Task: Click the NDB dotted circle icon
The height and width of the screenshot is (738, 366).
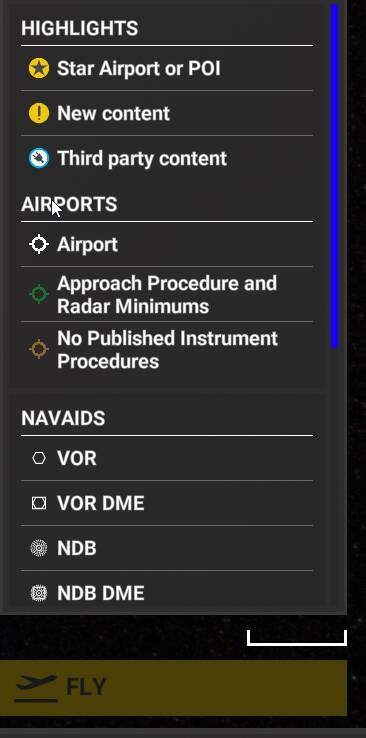Action: [x=39, y=548]
